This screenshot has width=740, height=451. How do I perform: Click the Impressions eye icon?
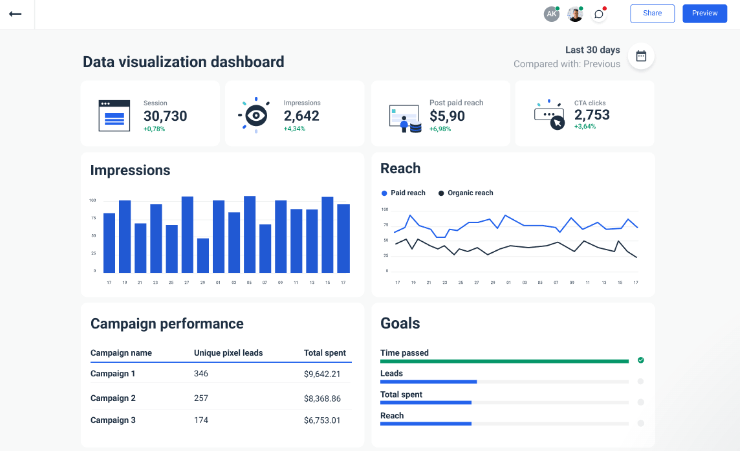point(256,115)
